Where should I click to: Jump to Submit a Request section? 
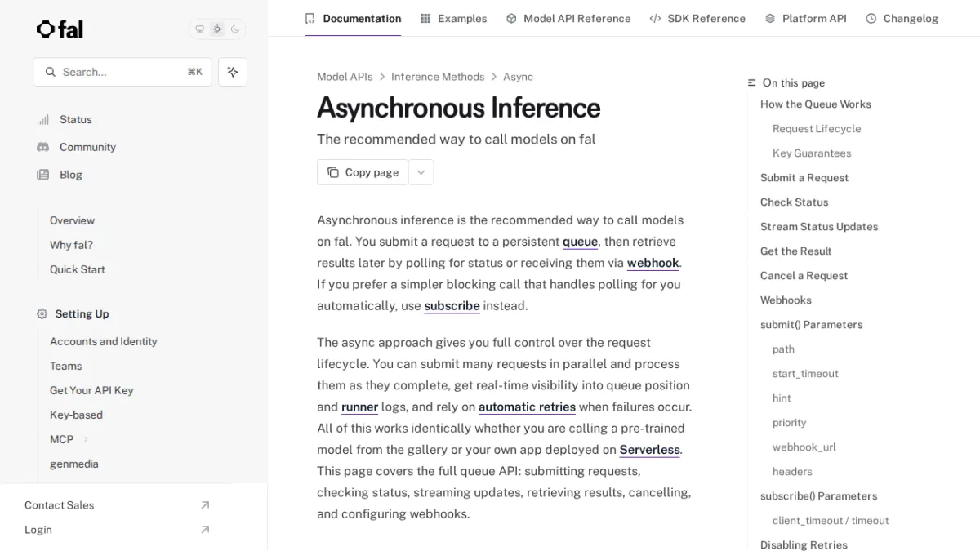coord(804,178)
